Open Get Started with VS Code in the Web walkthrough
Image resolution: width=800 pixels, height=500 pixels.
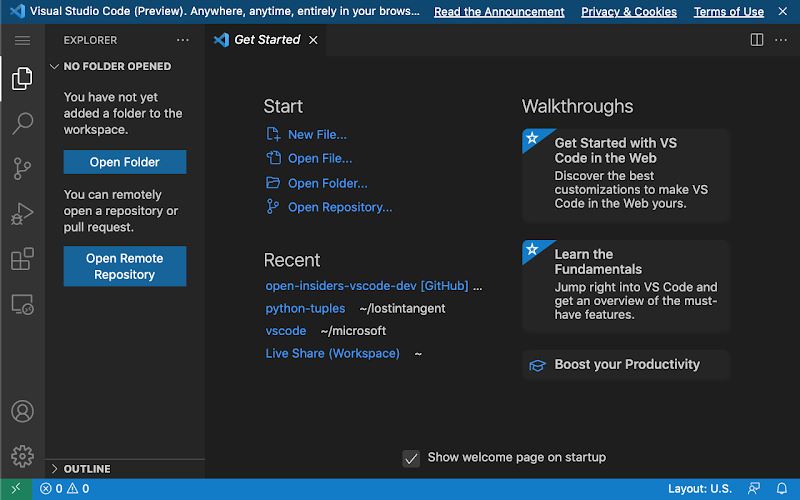pos(626,176)
